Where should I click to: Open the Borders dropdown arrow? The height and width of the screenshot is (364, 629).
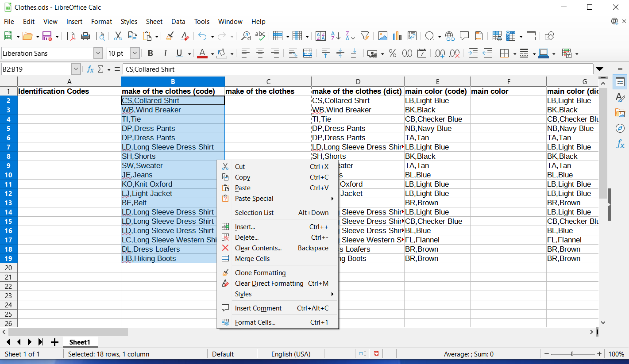point(514,54)
